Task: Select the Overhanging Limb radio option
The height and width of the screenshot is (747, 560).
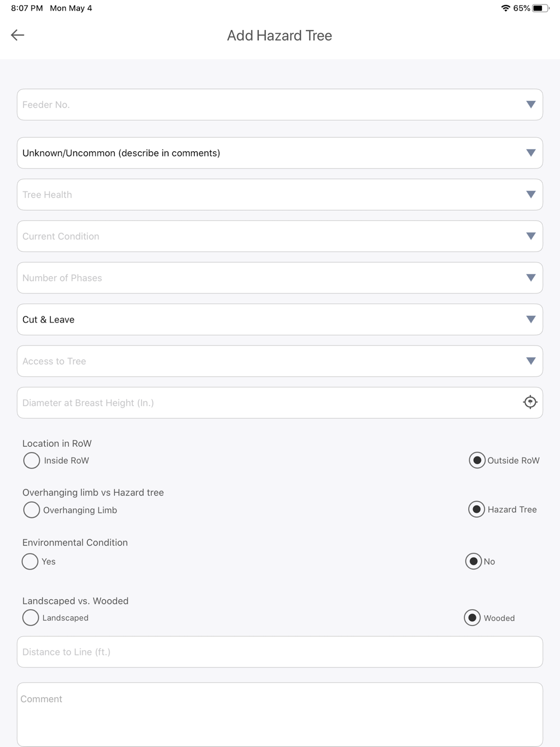Action: (31, 510)
